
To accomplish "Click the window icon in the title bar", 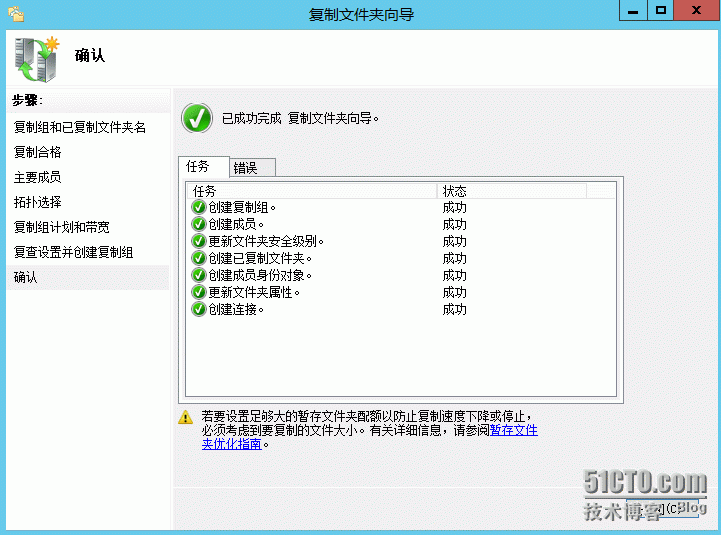I will (16, 14).
